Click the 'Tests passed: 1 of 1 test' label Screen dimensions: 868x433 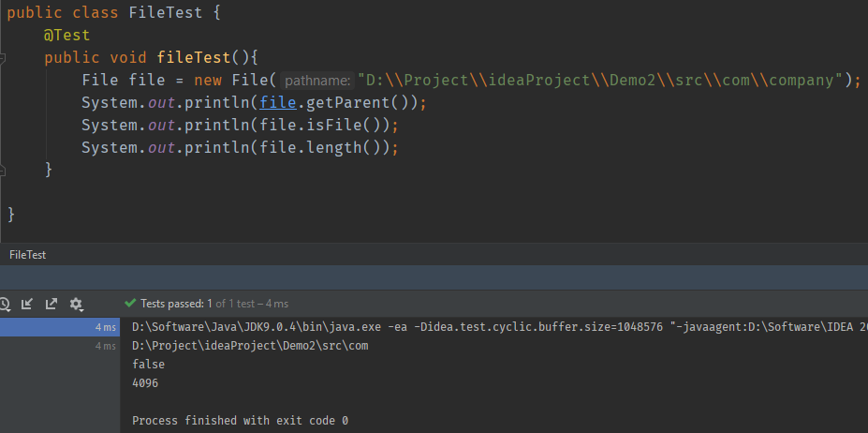pyautogui.click(x=214, y=304)
